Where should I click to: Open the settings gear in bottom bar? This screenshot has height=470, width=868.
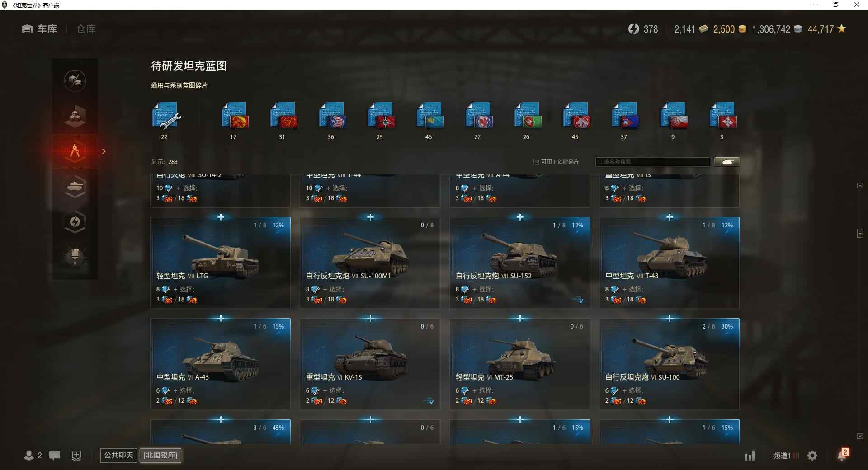tap(812, 456)
